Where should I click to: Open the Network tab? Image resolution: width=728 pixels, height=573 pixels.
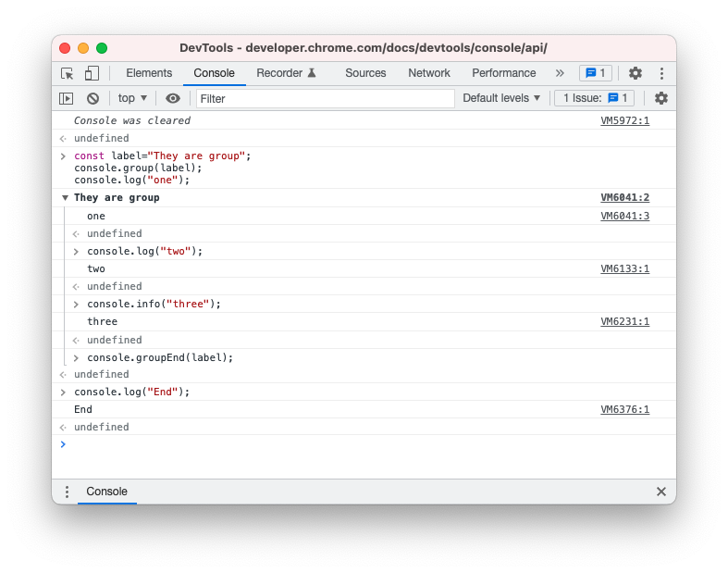click(x=429, y=73)
